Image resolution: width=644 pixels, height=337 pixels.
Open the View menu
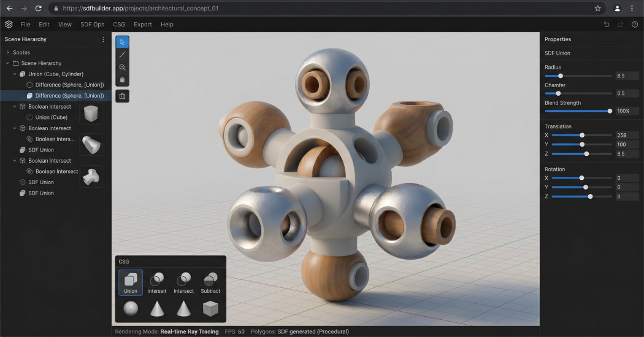click(65, 25)
